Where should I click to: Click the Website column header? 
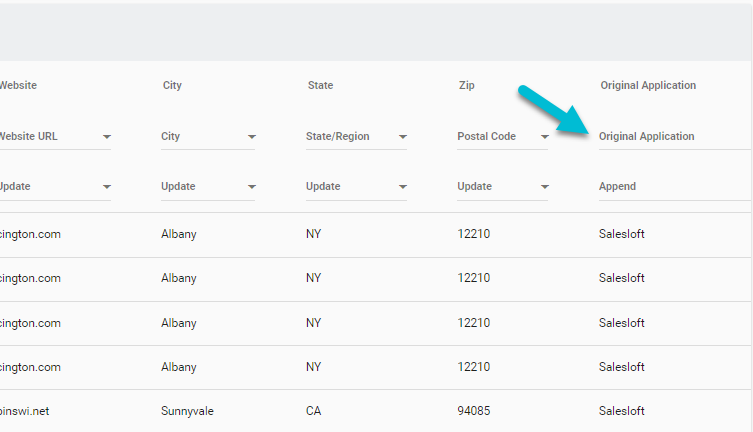tap(18, 86)
